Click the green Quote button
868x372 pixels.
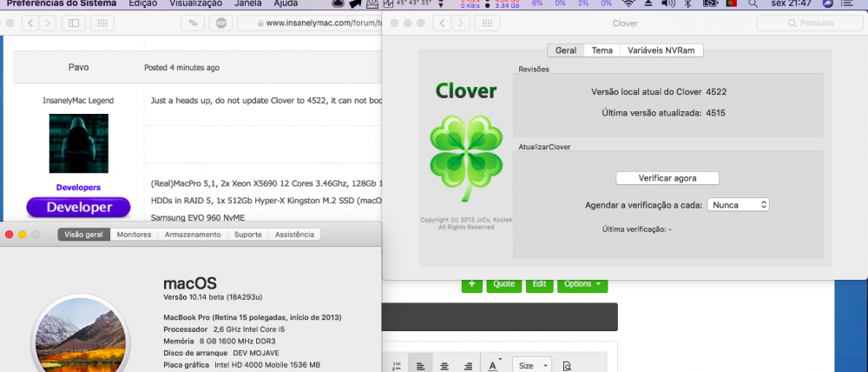pyautogui.click(x=503, y=284)
